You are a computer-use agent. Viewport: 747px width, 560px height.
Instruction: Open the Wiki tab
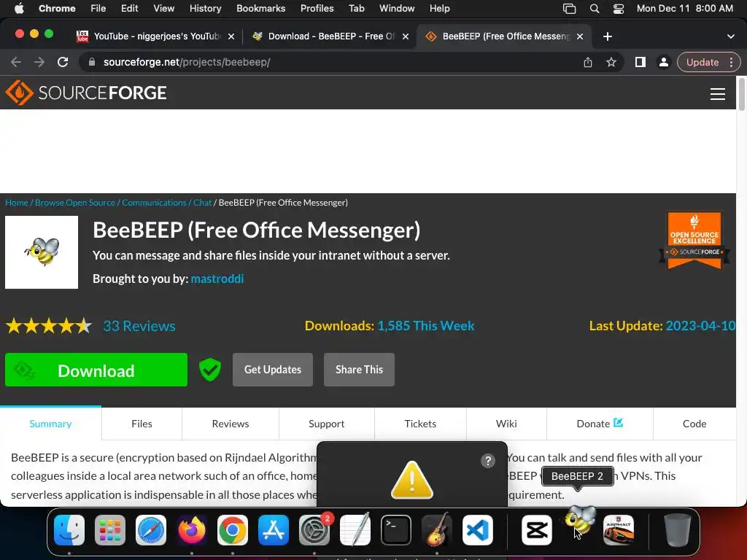pyautogui.click(x=506, y=424)
